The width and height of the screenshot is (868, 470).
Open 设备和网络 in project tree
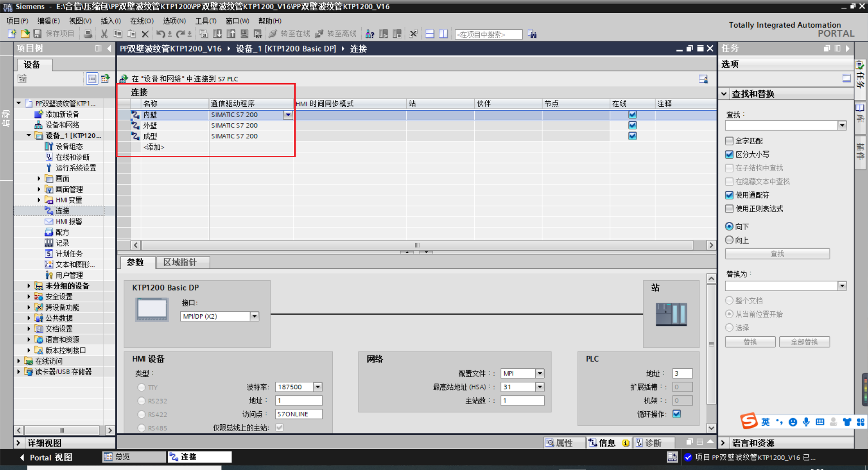tap(62, 125)
